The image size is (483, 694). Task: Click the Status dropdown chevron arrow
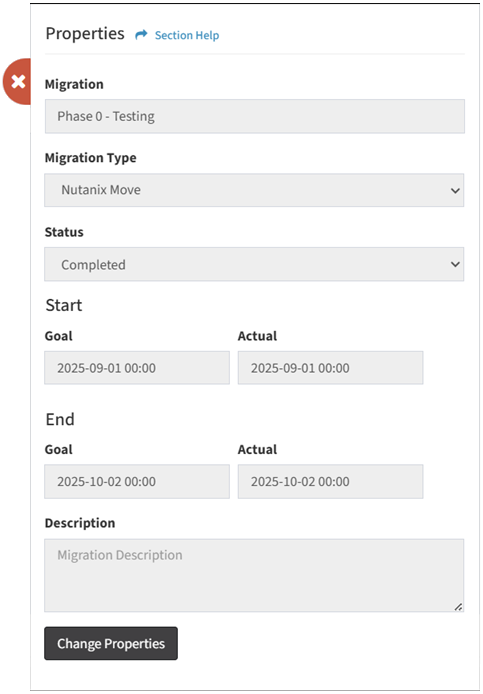tap(455, 265)
